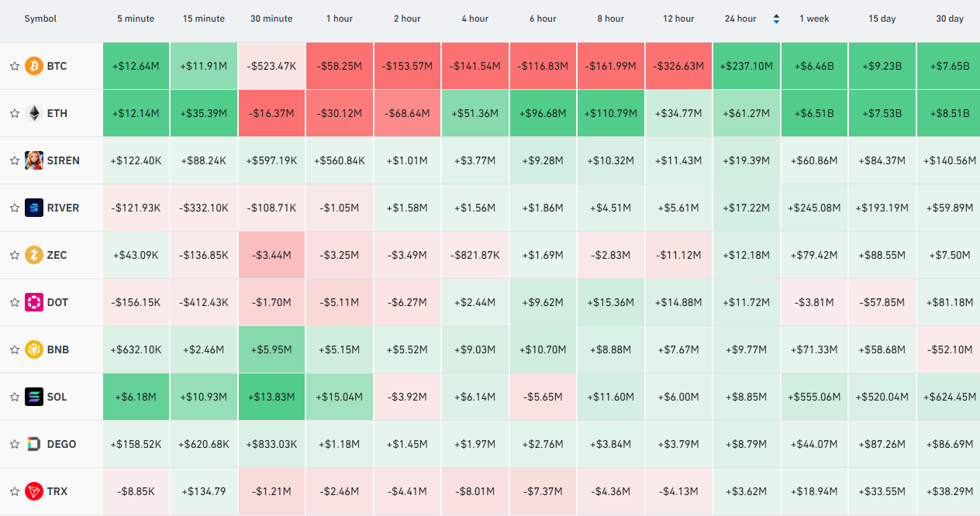Select the 1 week column header

coord(814,19)
